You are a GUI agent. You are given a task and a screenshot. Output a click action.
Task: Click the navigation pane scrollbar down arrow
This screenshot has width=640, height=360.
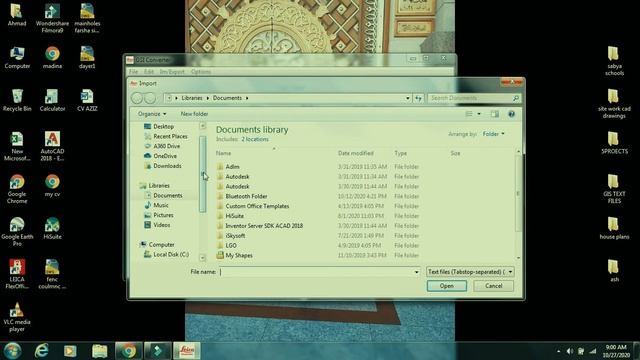pyautogui.click(x=202, y=258)
